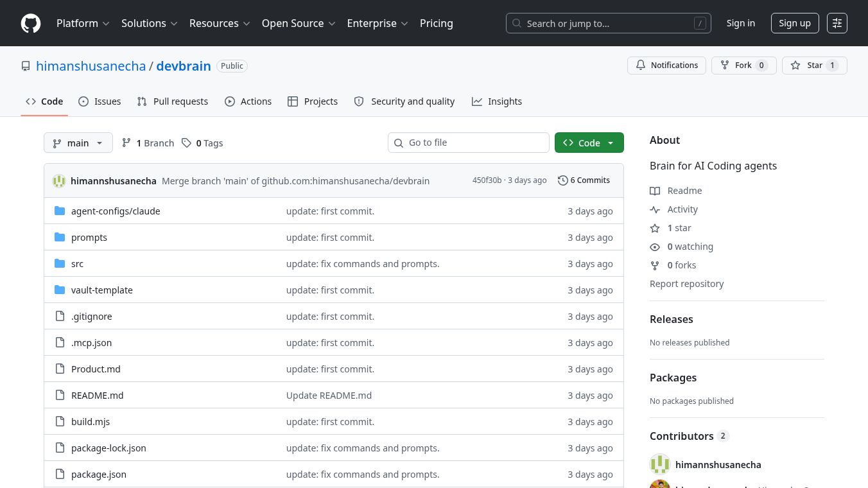Viewport: 868px width, 488px height.
Task: Go to the Pricing page
Action: [x=437, y=23]
